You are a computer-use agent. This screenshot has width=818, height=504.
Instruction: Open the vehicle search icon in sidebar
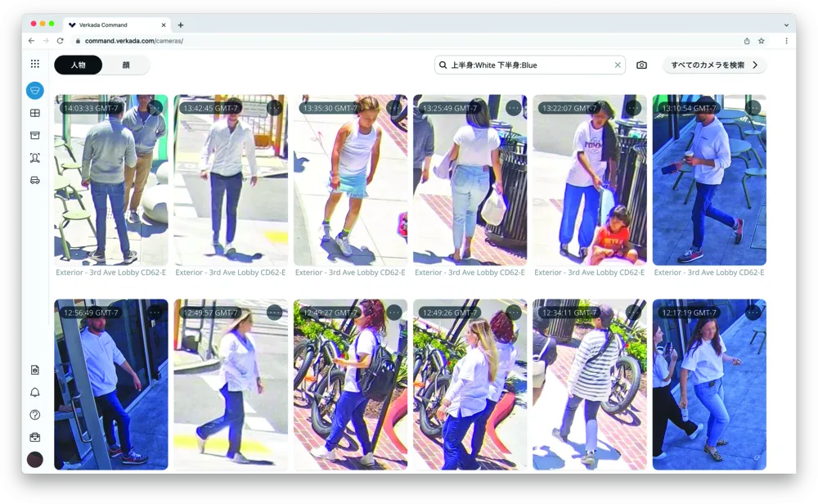(34, 180)
